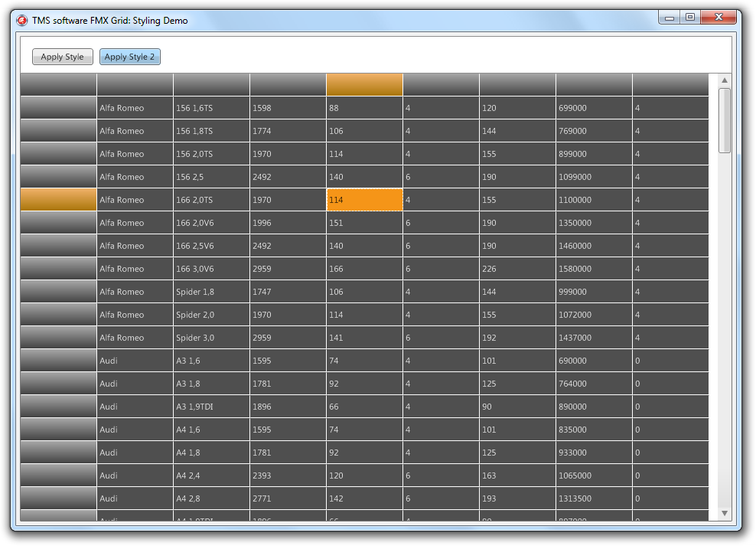Select the cell "151"
Screen dimensions: 756x546
point(364,223)
